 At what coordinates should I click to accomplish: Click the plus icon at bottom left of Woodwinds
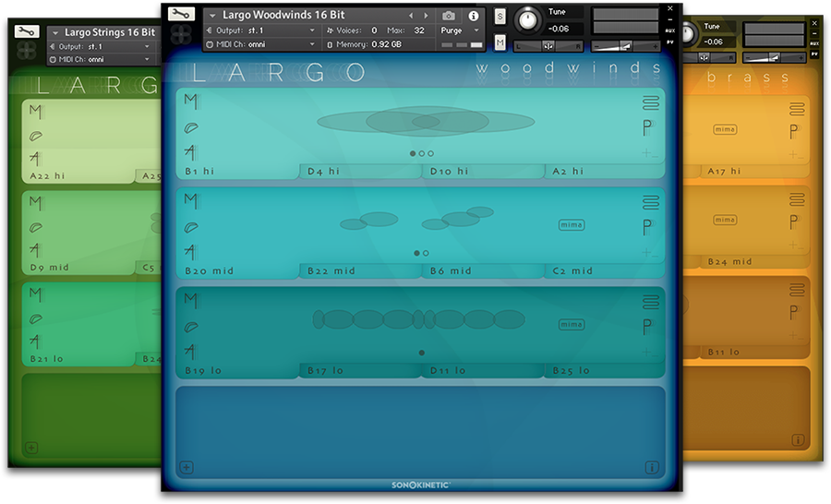pyautogui.click(x=187, y=468)
